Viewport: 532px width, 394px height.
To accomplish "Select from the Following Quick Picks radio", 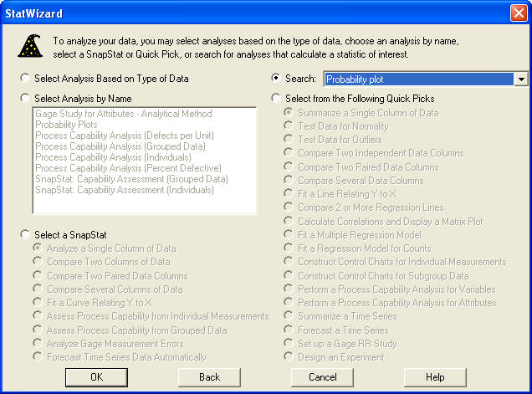I will coord(276,99).
